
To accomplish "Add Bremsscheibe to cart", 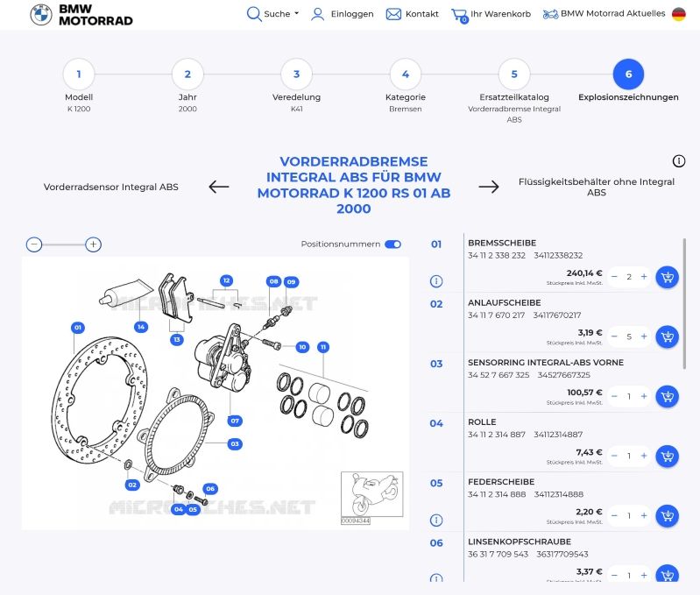I will pos(667,277).
